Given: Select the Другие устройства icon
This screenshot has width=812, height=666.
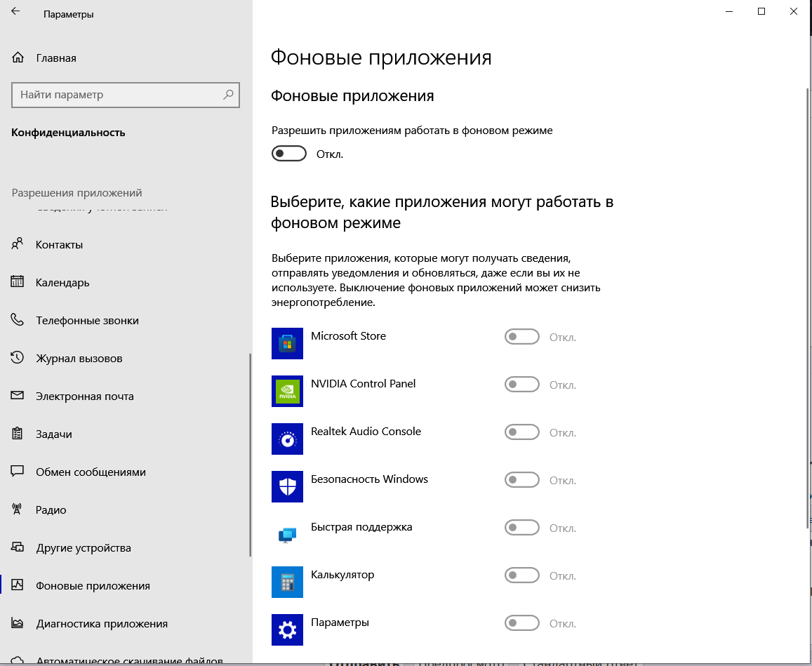Looking at the screenshot, I should pos(17,547).
